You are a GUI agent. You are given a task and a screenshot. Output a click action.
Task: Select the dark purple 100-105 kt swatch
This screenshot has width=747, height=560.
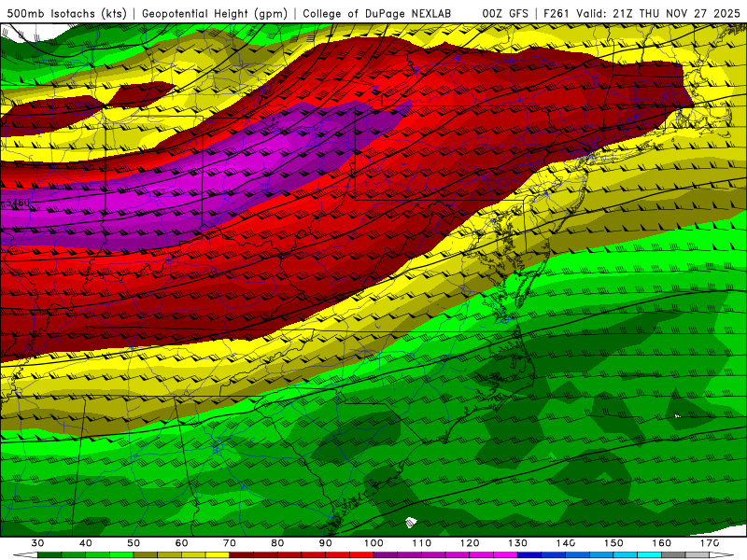pyautogui.click(x=386, y=555)
